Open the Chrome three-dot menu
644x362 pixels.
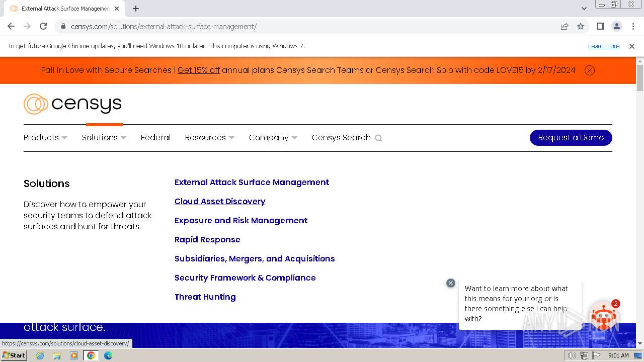pyautogui.click(x=633, y=26)
